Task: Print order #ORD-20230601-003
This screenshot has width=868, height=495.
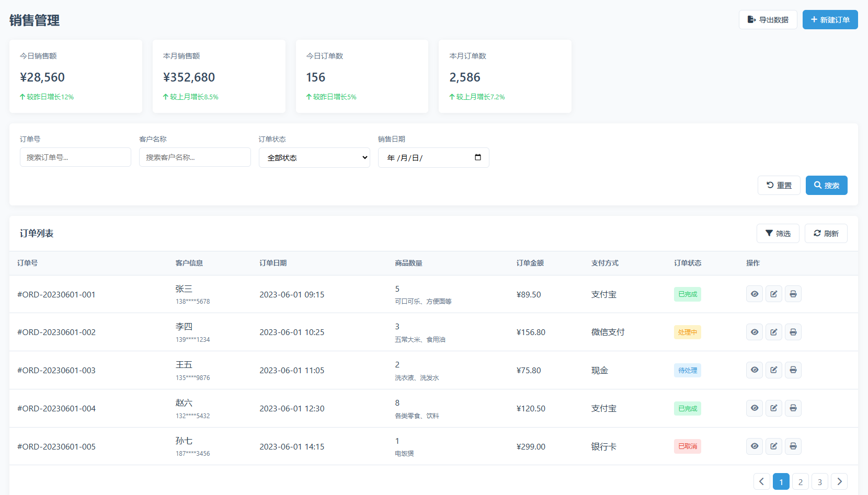Action: pyautogui.click(x=793, y=370)
